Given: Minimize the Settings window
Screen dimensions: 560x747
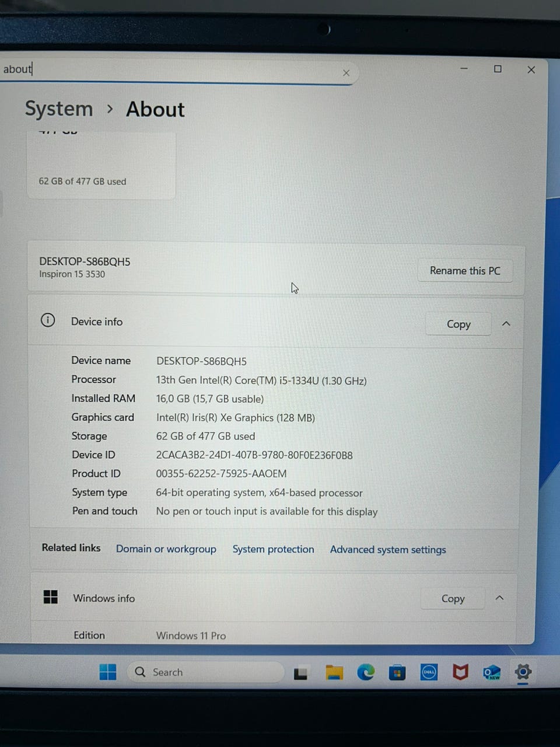Looking at the screenshot, I should point(464,69).
